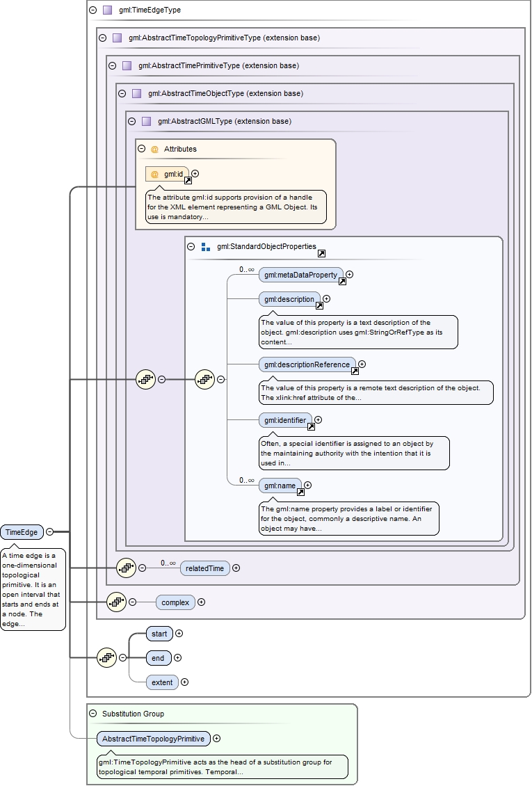The width and height of the screenshot is (532, 786).
Task: Follow gml:description reference arrow icon
Action: pyautogui.click(x=319, y=306)
